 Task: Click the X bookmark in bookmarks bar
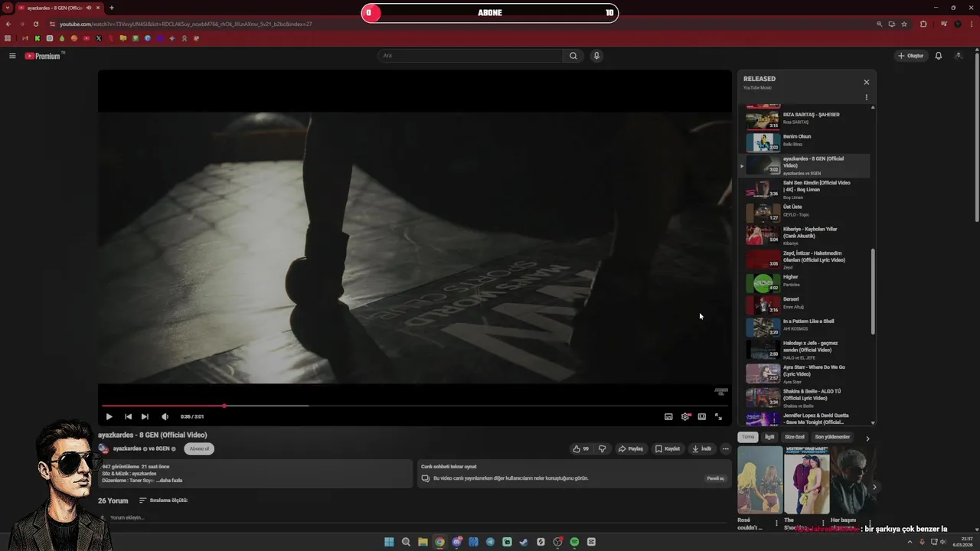[99, 38]
